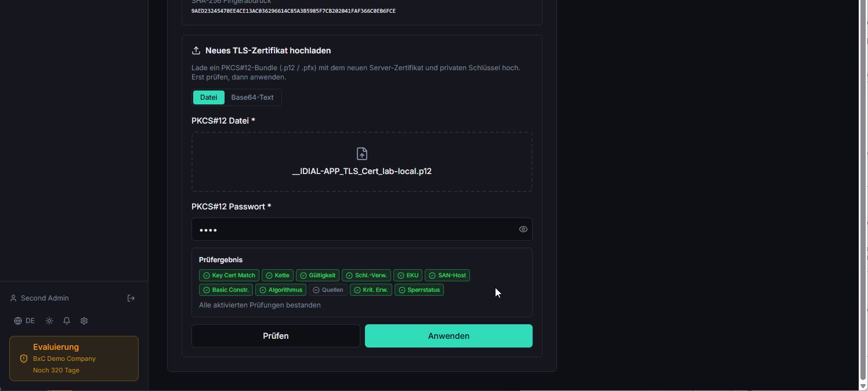Click the logout icon beside Second Admin
This screenshot has width=868, height=391.
pos(131,298)
